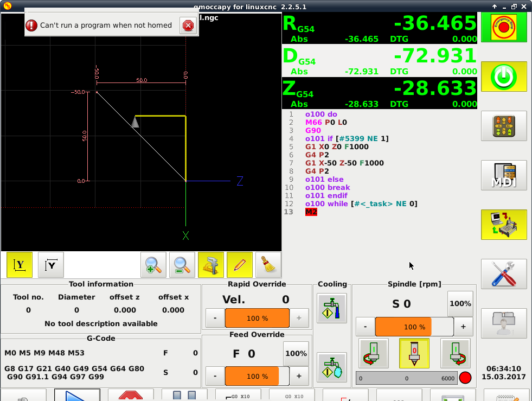Select G-code line 'o100 break'
This screenshot has width=532, height=401.
pos(328,187)
